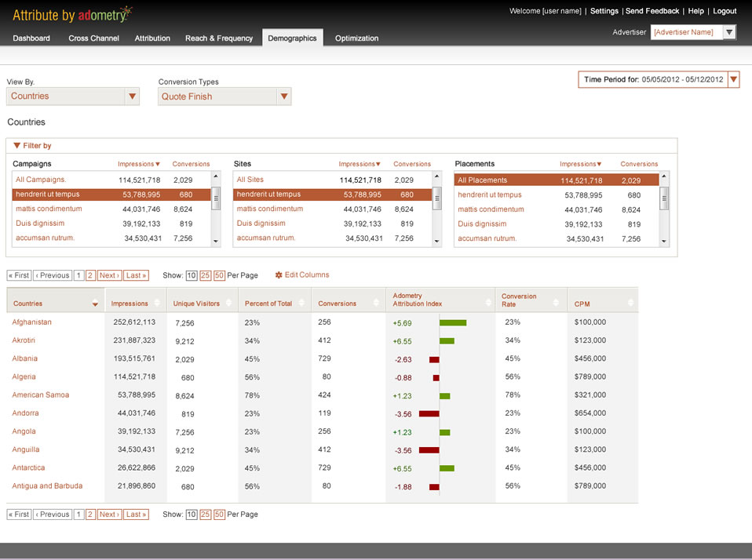Open the Akrotiri country link
Viewport: 752px width, 560px height.
coord(24,340)
